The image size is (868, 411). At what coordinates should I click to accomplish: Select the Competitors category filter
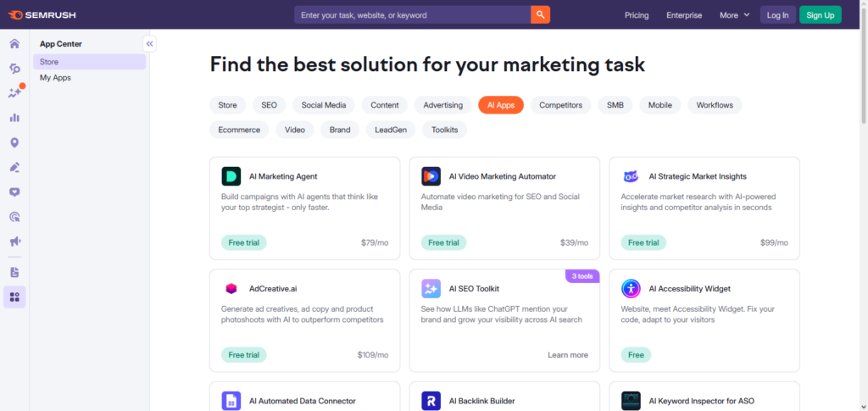coord(561,105)
